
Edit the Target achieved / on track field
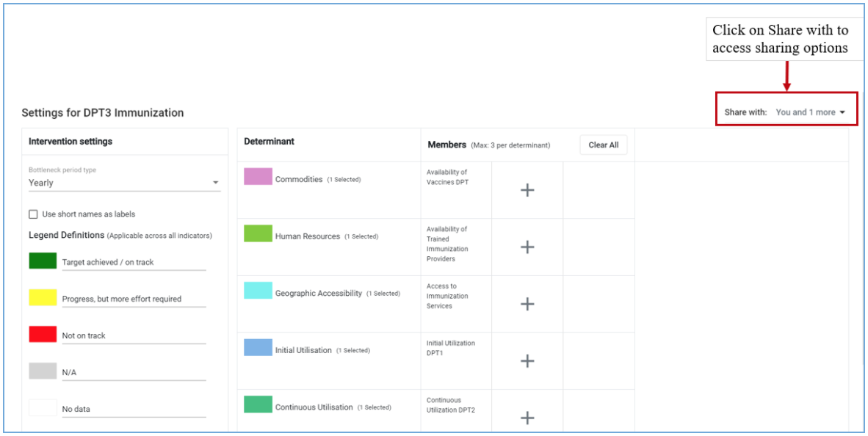134,262
